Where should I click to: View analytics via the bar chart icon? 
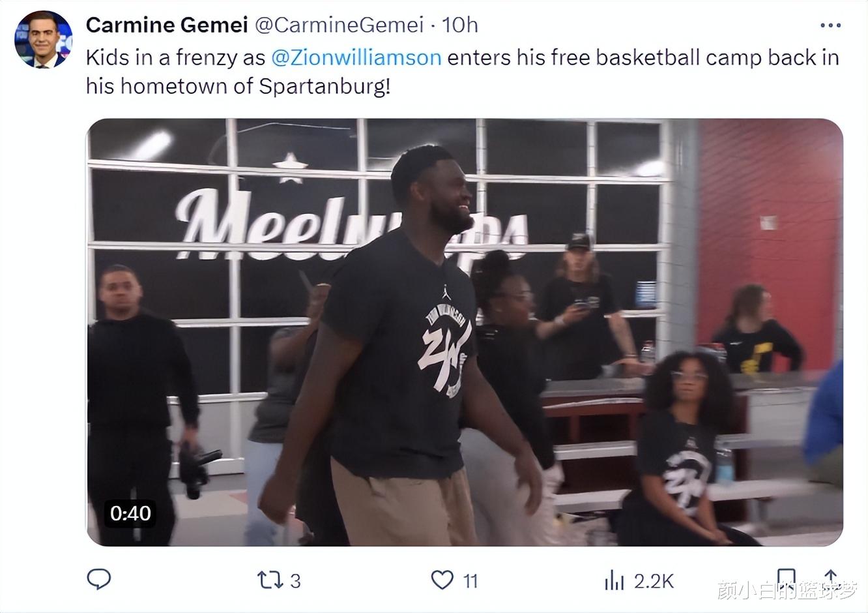click(x=614, y=580)
